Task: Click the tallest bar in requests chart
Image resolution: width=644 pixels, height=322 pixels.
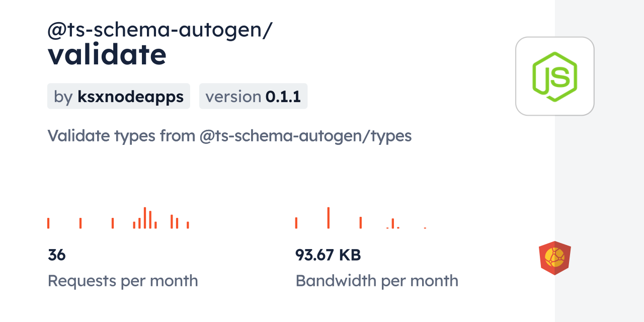Action: 145,218
